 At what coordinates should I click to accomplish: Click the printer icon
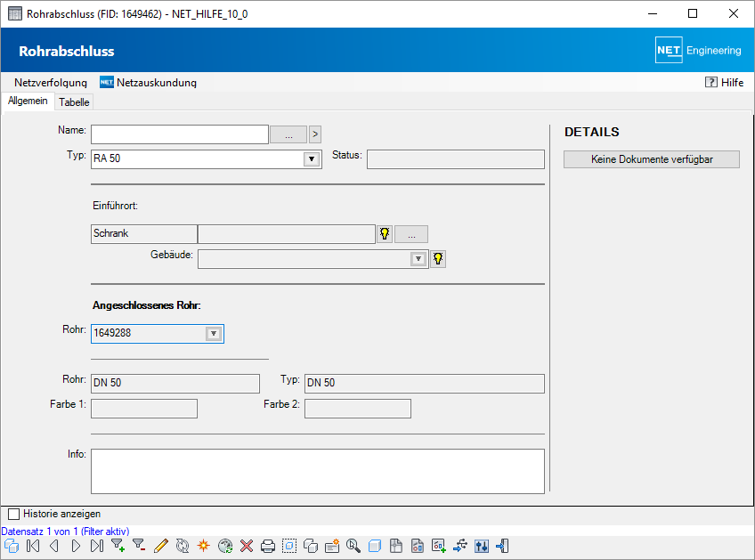point(268,546)
